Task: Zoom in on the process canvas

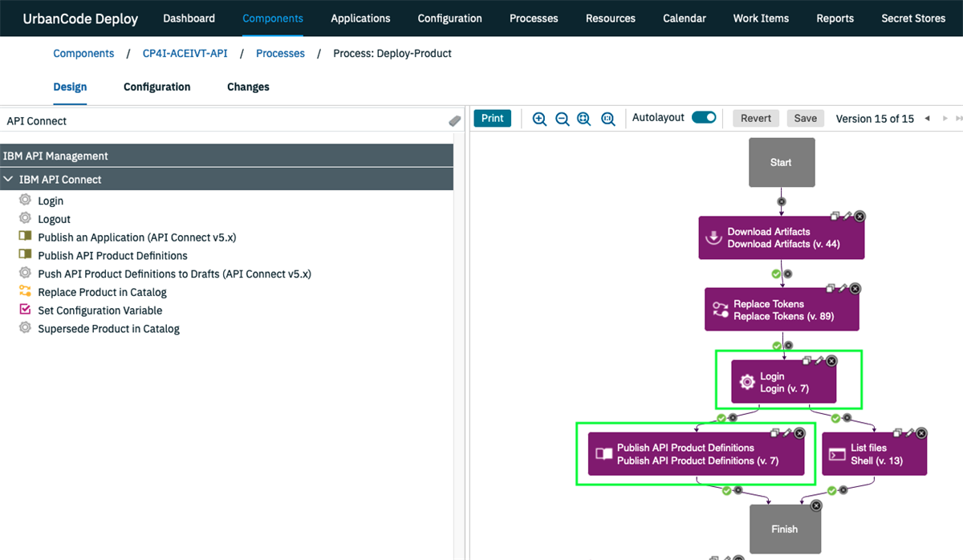Action: pyautogui.click(x=539, y=118)
